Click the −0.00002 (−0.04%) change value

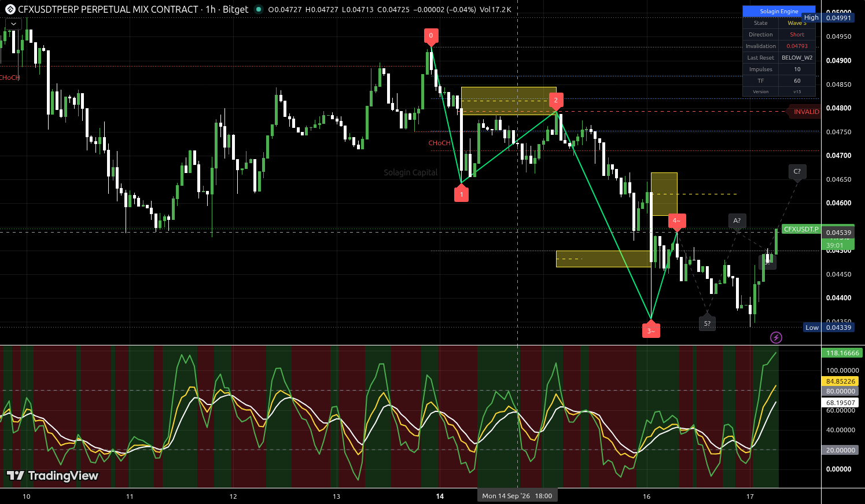tap(445, 10)
